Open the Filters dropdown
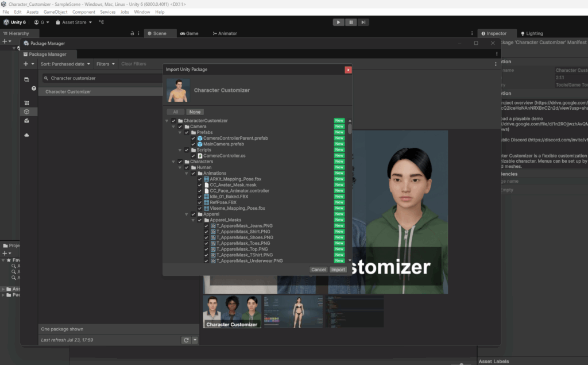 coord(106,64)
